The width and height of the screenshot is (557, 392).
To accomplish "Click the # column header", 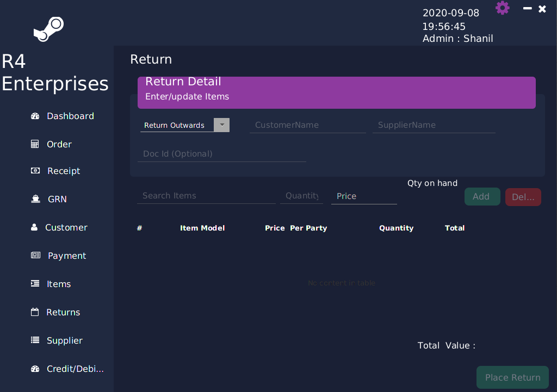I will pos(139,228).
